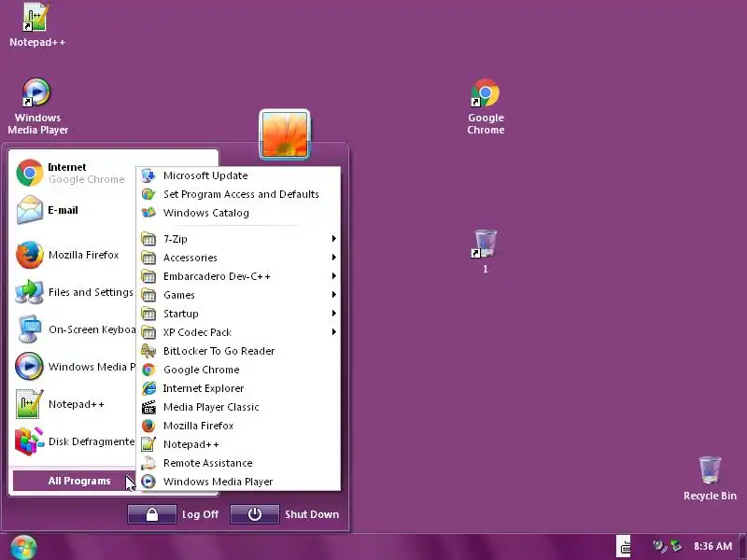Launch Windows Media Player in programs list

click(238, 482)
